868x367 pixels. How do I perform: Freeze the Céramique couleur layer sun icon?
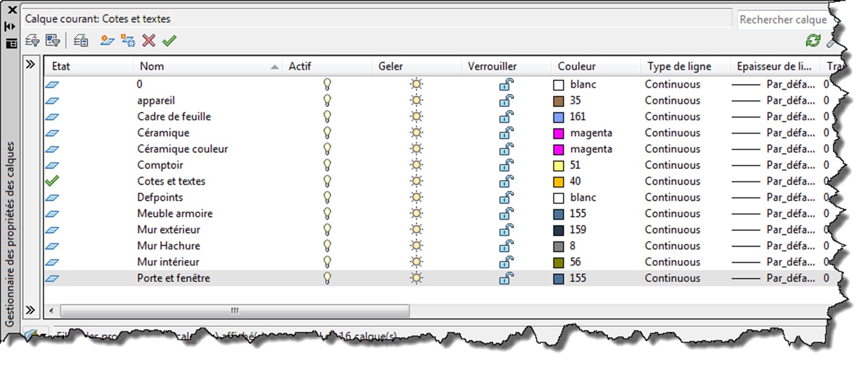pos(416,149)
